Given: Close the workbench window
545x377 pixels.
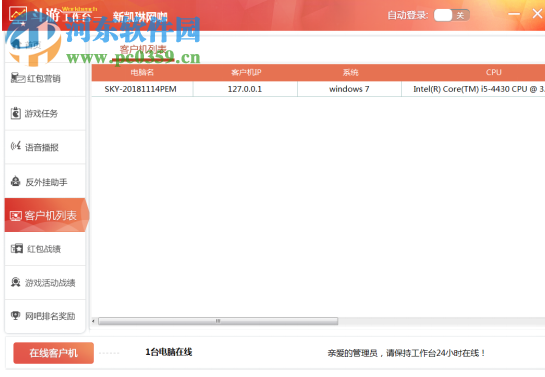Looking at the screenshot, I should point(537,14).
